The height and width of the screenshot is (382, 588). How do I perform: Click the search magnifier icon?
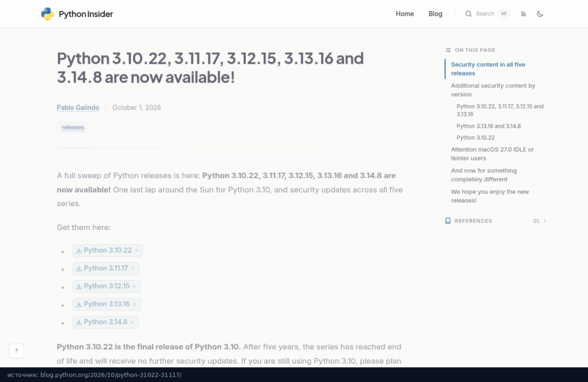(469, 14)
